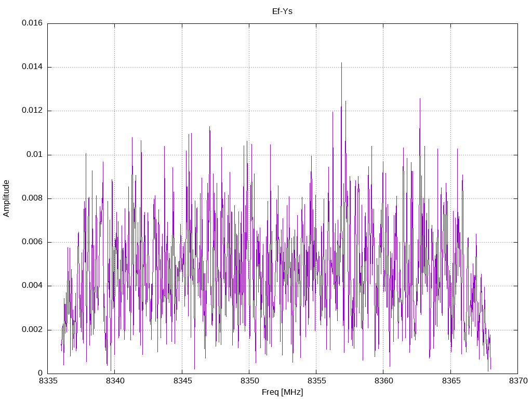Viewport: 532px width, 399px height.
Task: Click the y-axis tick value 0.002
Action: tap(32, 330)
